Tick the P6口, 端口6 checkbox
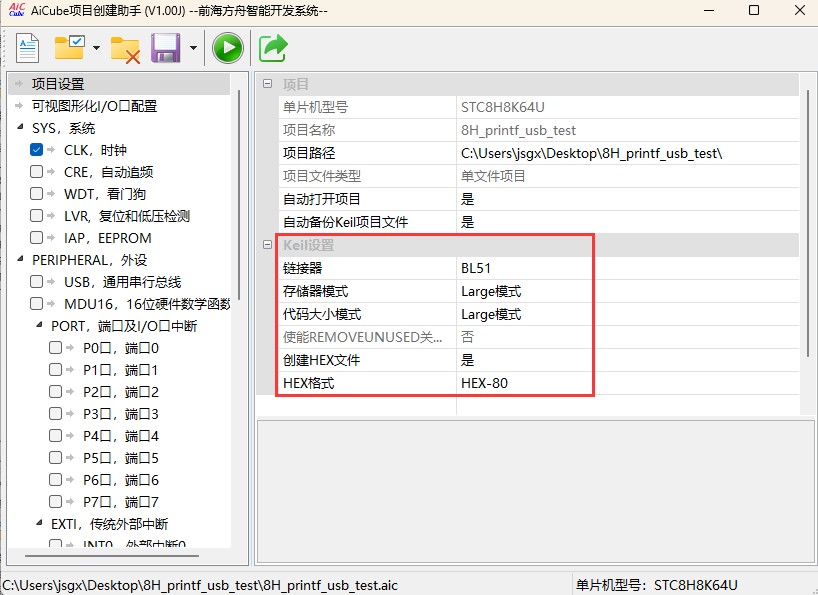 pos(55,479)
